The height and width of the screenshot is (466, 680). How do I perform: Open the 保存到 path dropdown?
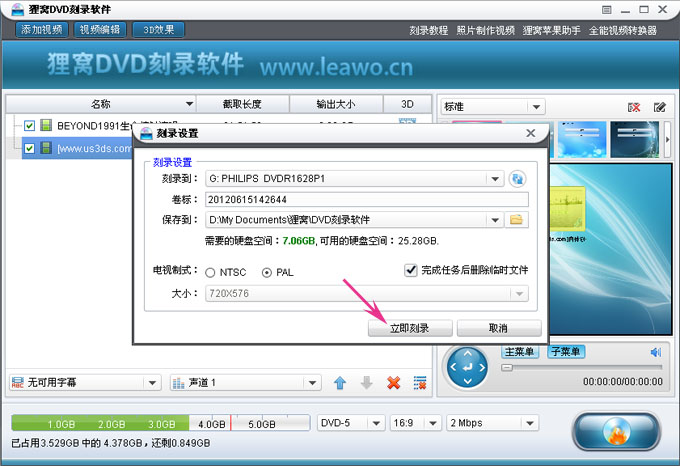pyautogui.click(x=495, y=220)
